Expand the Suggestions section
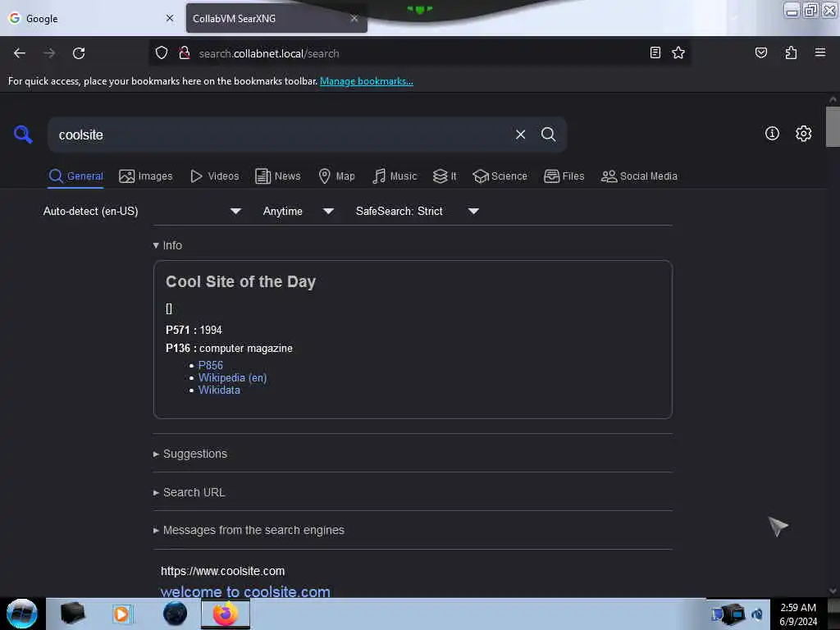Viewport: 840px width, 630px height. [190, 454]
